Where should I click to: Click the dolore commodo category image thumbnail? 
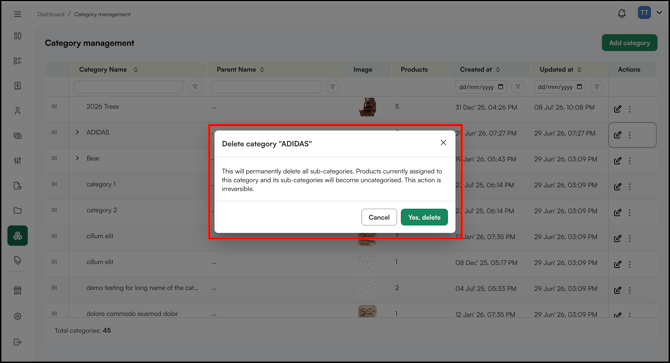point(367,311)
